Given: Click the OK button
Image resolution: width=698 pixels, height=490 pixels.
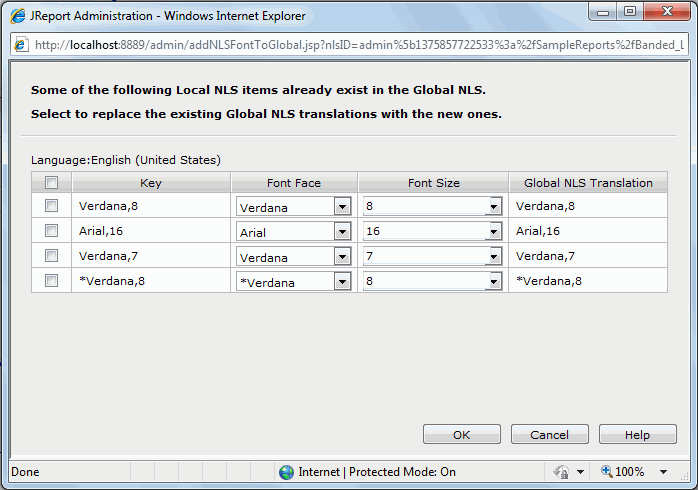Looking at the screenshot, I should click(x=462, y=434).
